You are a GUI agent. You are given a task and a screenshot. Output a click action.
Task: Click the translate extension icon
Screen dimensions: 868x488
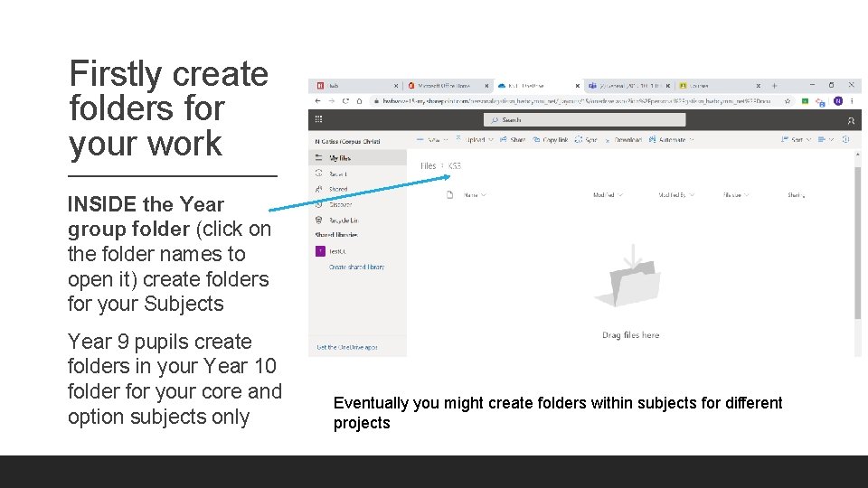(820, 102)
